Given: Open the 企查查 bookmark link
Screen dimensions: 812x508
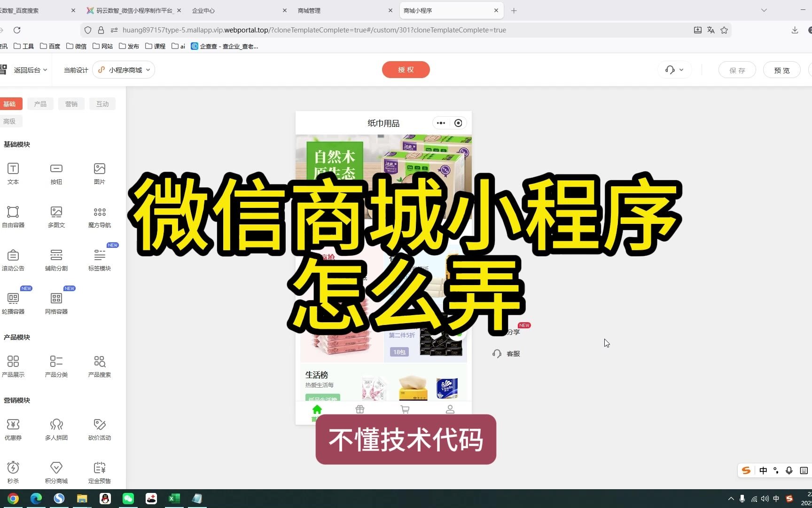Looking at the screenshot, I should click(x=225, y=46).
